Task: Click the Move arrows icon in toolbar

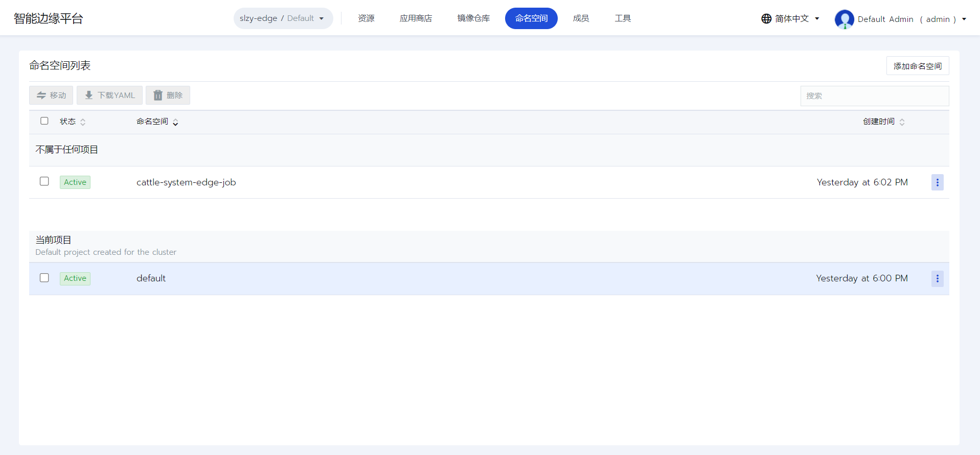Action: [41, 95]
